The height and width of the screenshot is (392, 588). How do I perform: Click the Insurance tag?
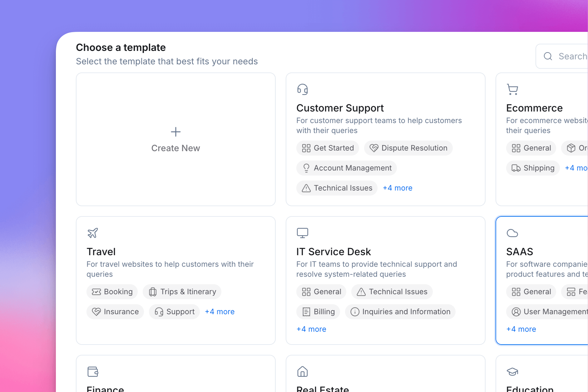(x=115, y=312)
